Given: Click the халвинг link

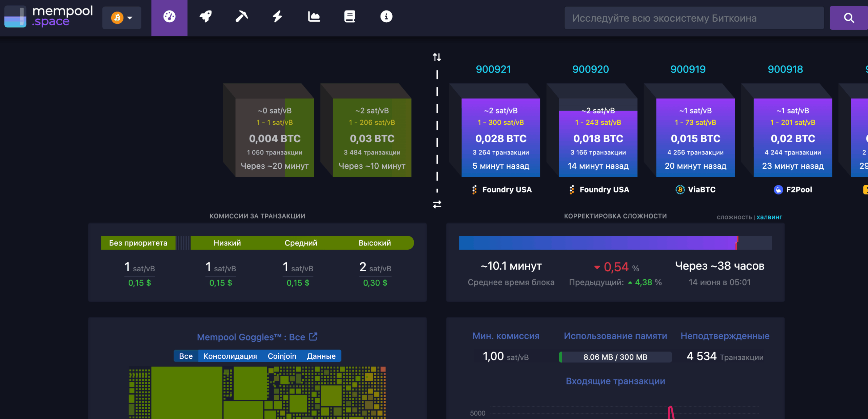Looking at the screenshot, I should (x=769, y=217).
